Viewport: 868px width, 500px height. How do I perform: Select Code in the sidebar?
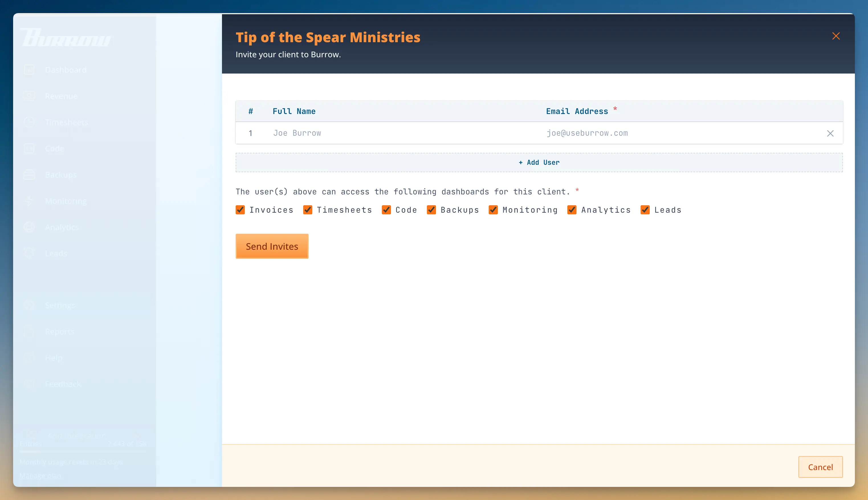pos(55,149)
